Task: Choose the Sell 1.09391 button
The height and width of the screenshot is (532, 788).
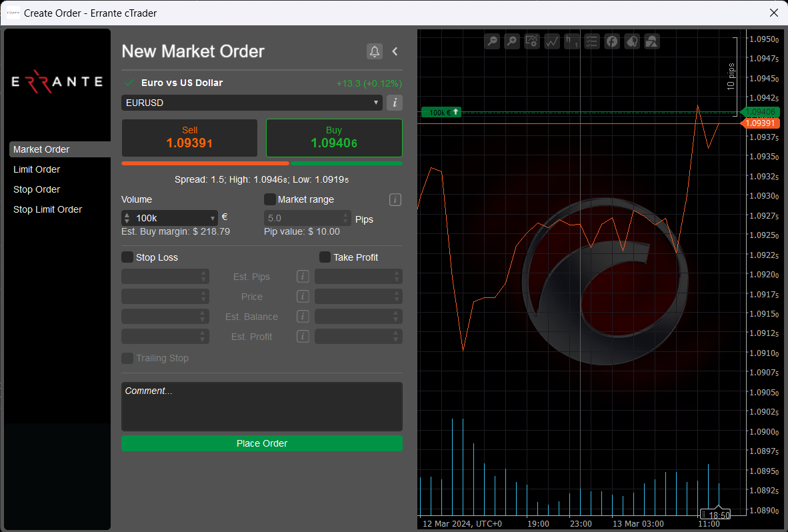Action: point(189,137)
